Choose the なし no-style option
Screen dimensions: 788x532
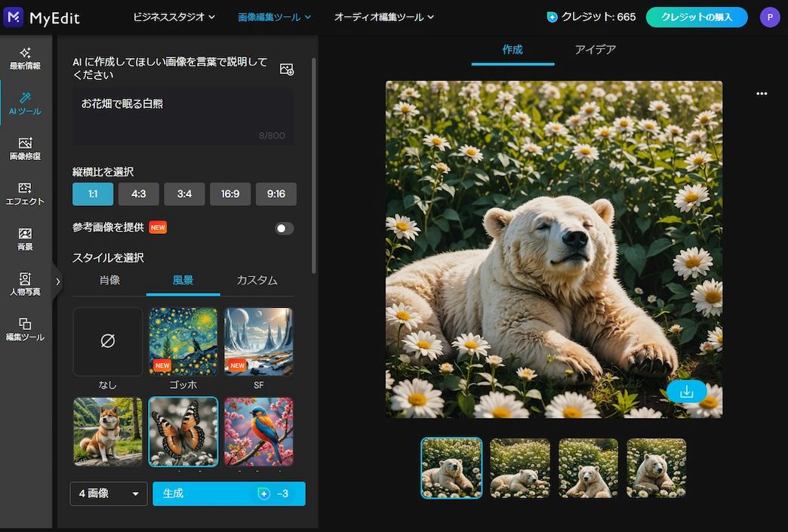coord(107,342)
